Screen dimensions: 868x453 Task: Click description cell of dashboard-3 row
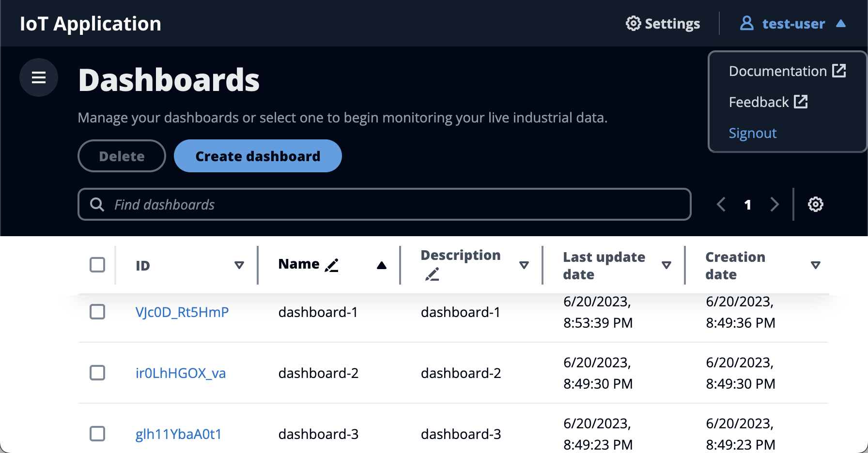click(x=461, y=434)
